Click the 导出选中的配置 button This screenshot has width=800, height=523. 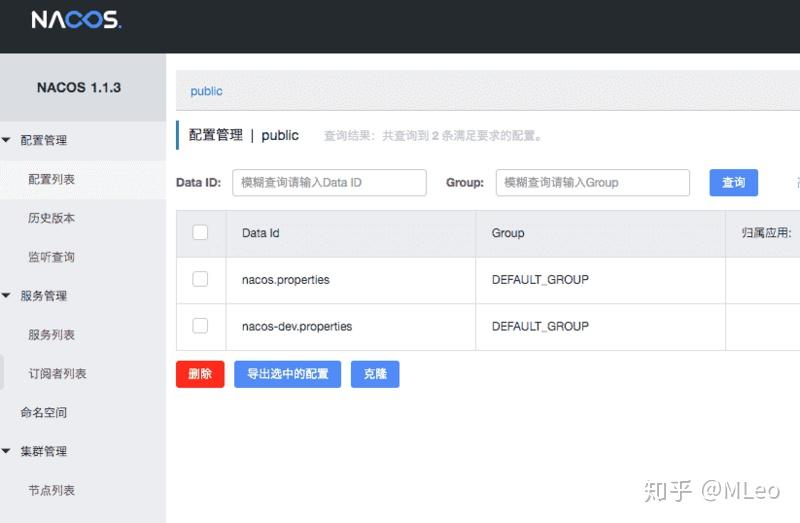pos(288,374)
